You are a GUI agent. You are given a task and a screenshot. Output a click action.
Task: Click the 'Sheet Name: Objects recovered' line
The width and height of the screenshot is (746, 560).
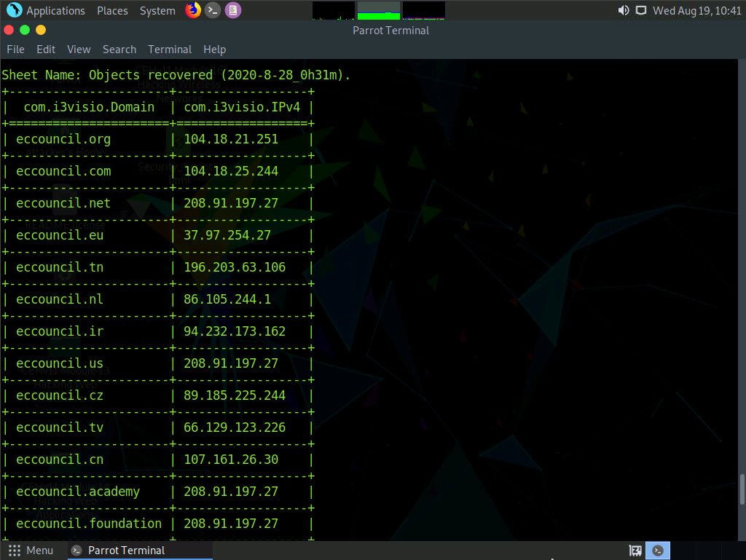176,75
